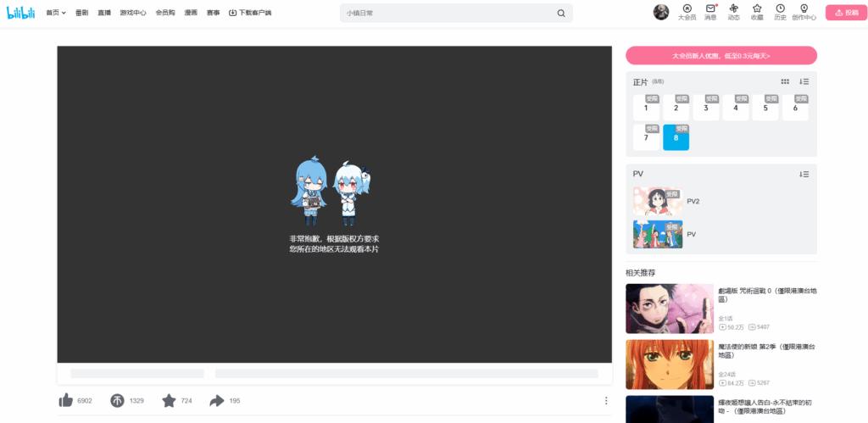Open 大会员 membership icon

687,12
